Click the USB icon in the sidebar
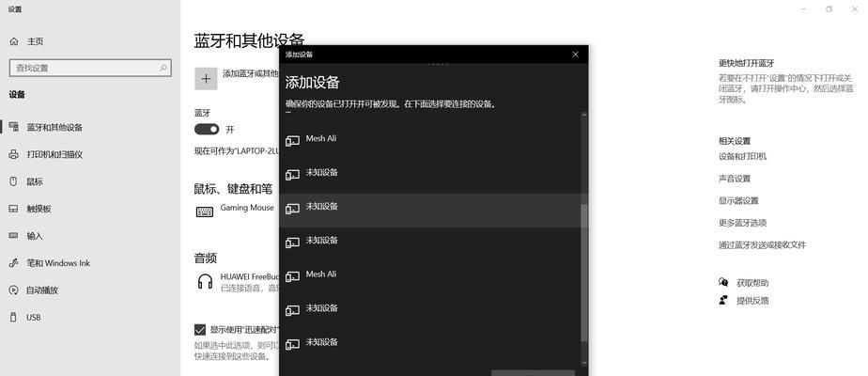The height and width of the screenshot is (376, 868). (x=14, y=318)
